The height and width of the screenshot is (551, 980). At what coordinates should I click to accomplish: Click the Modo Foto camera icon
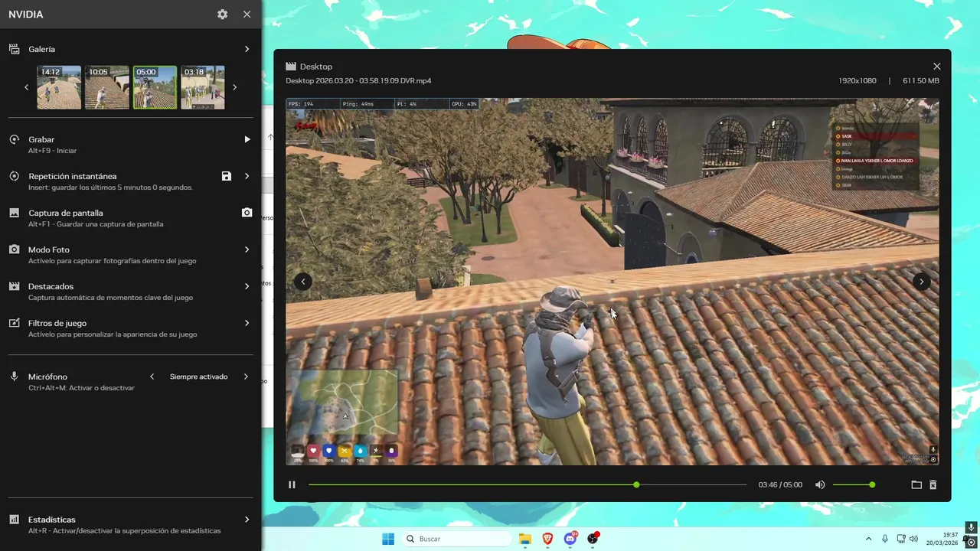[14, 249]
